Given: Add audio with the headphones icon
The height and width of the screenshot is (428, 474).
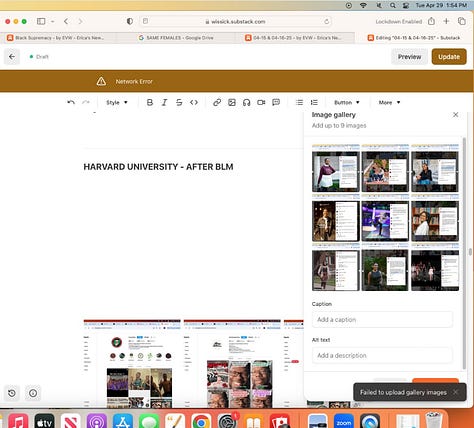Looking at the screenshot, I should click(246, 102).
